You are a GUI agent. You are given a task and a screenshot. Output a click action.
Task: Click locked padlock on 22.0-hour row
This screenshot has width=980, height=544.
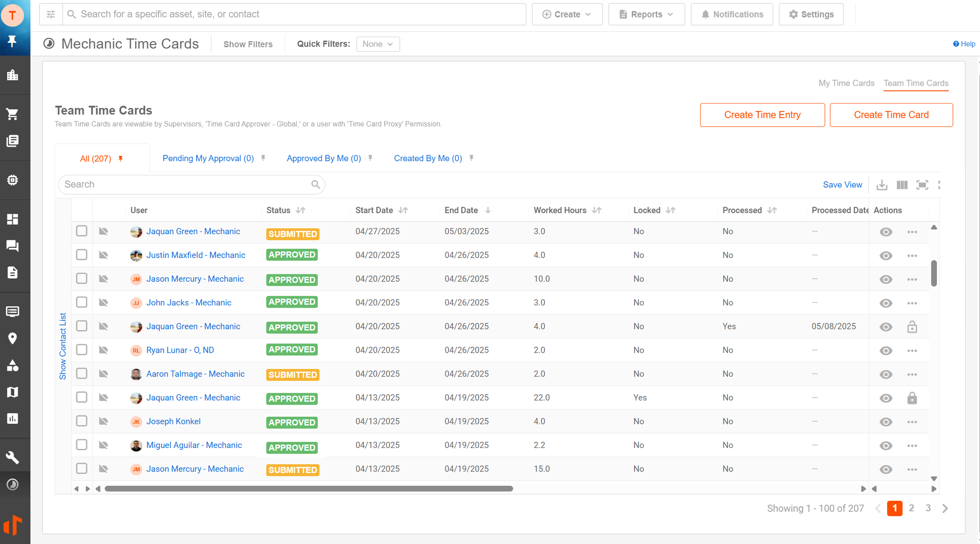tap(912, 398)
